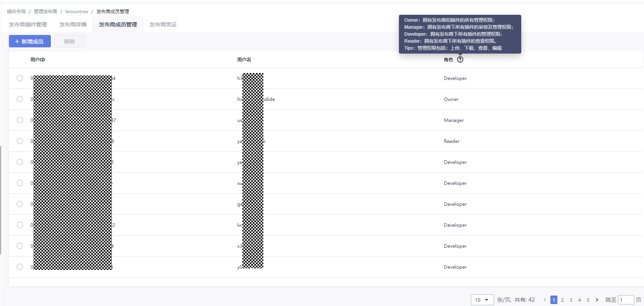Go to page 3 of members
Image resolution: width=644 pixels, height=306 pixels.
571,300
